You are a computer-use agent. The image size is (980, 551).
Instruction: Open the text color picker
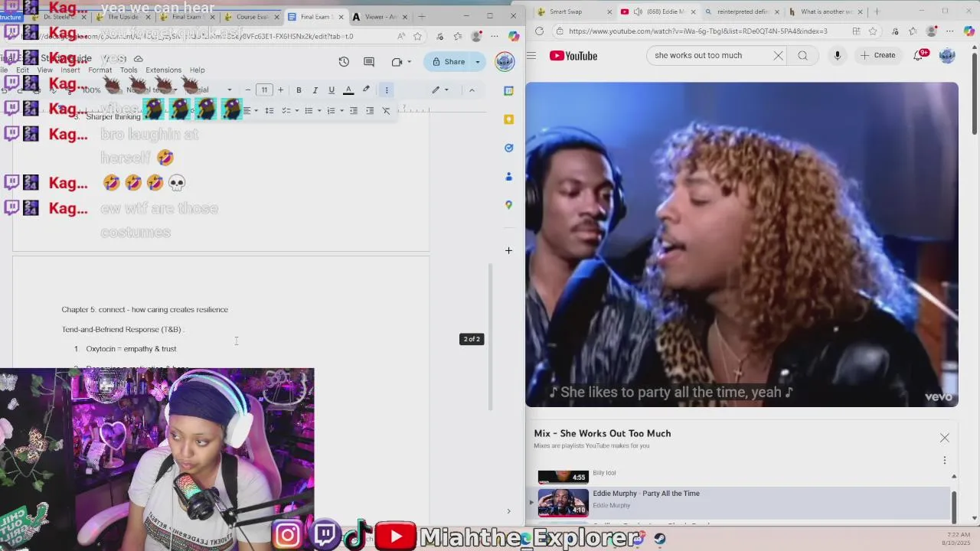tap(348, 90)
